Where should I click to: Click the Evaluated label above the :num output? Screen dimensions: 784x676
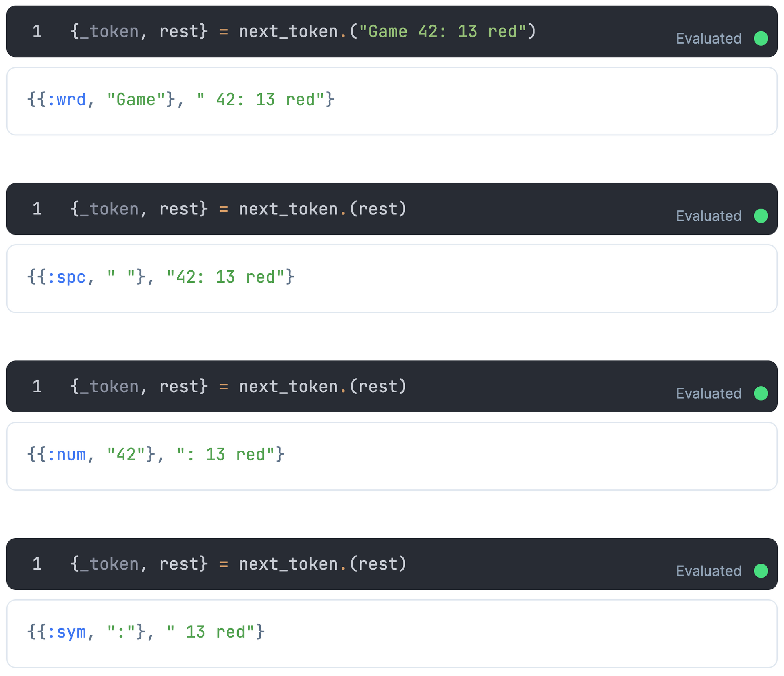[708, 393]
